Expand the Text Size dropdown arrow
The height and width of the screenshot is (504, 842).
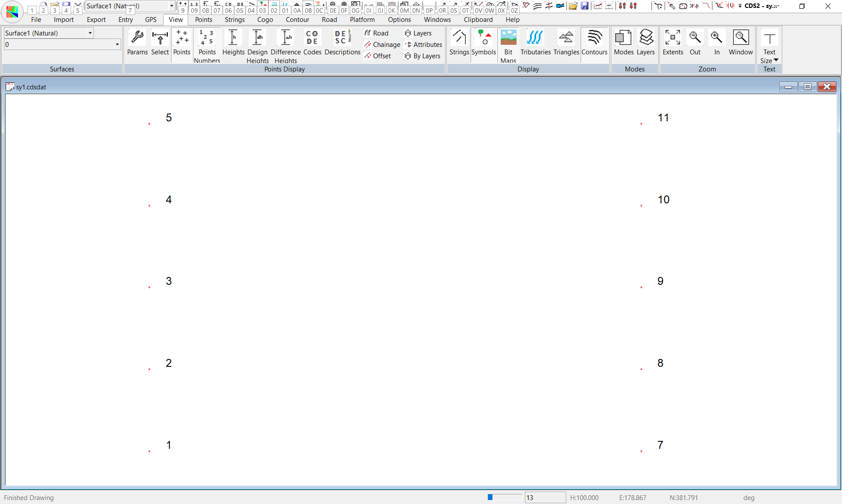[776, 60]
